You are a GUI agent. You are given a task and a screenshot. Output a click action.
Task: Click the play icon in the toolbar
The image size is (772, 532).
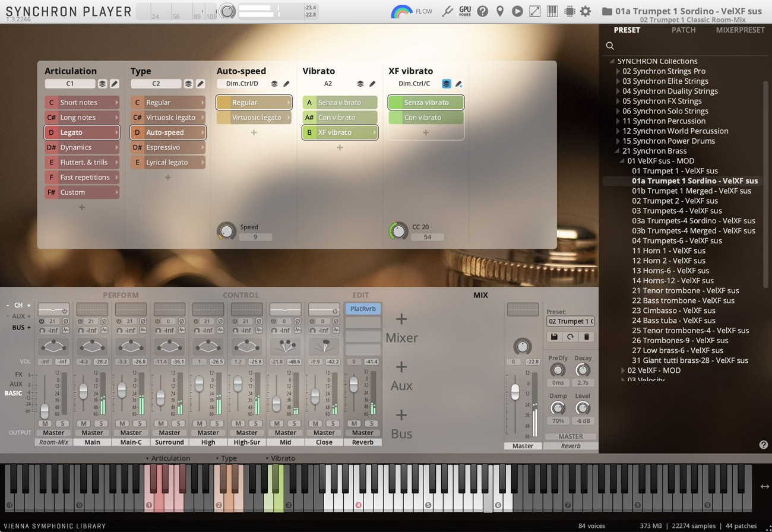pos(517,11)
